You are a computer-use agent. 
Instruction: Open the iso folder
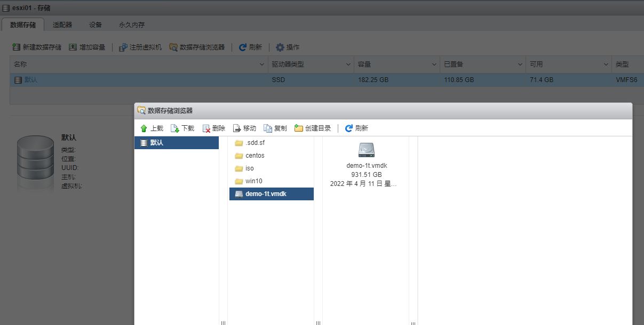[x=249, y=168]
